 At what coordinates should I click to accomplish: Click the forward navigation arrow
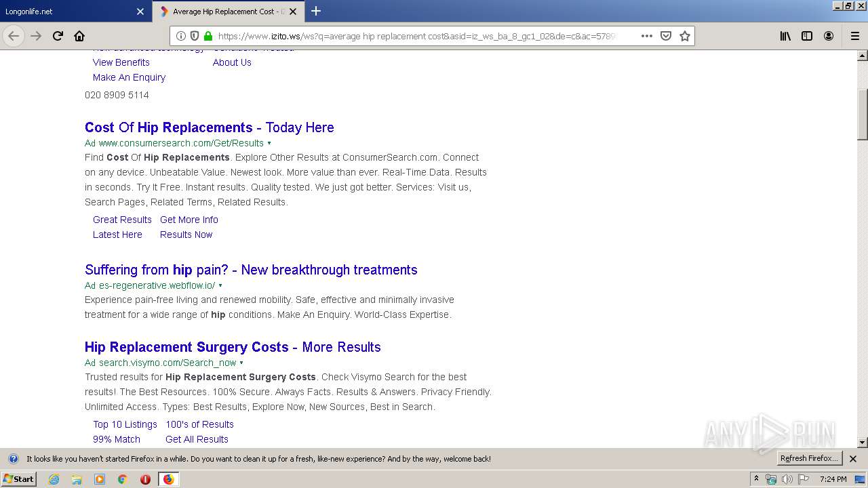click(x=36, y=36)
